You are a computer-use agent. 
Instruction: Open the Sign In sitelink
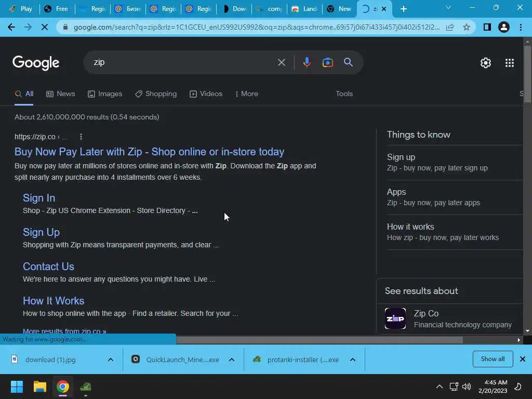pos(38,198)
